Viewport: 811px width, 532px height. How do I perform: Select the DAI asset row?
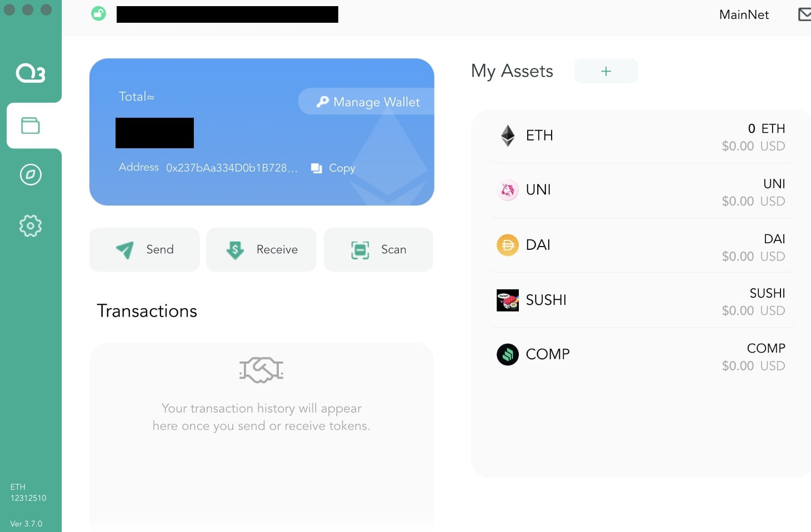[x=643, y=246]
